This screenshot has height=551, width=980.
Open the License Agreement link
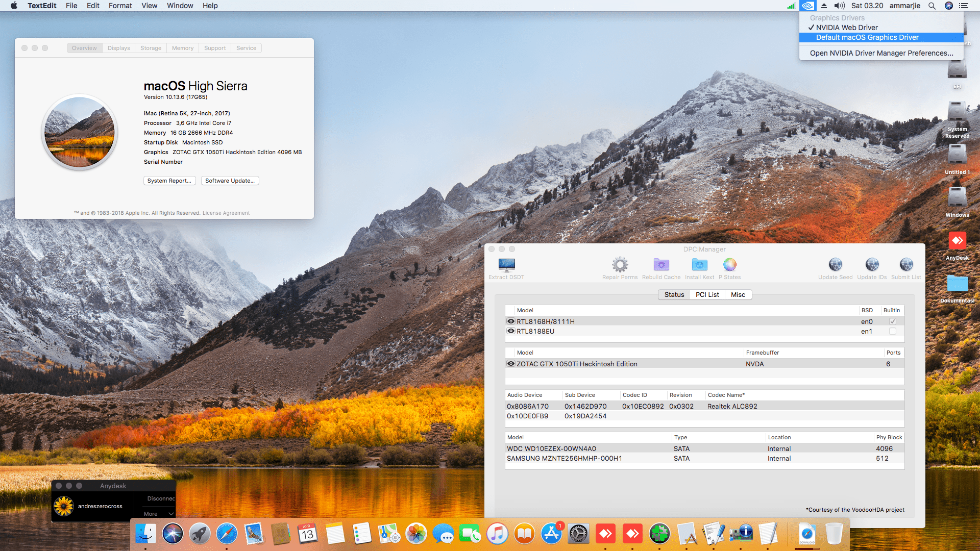(226, 213)
